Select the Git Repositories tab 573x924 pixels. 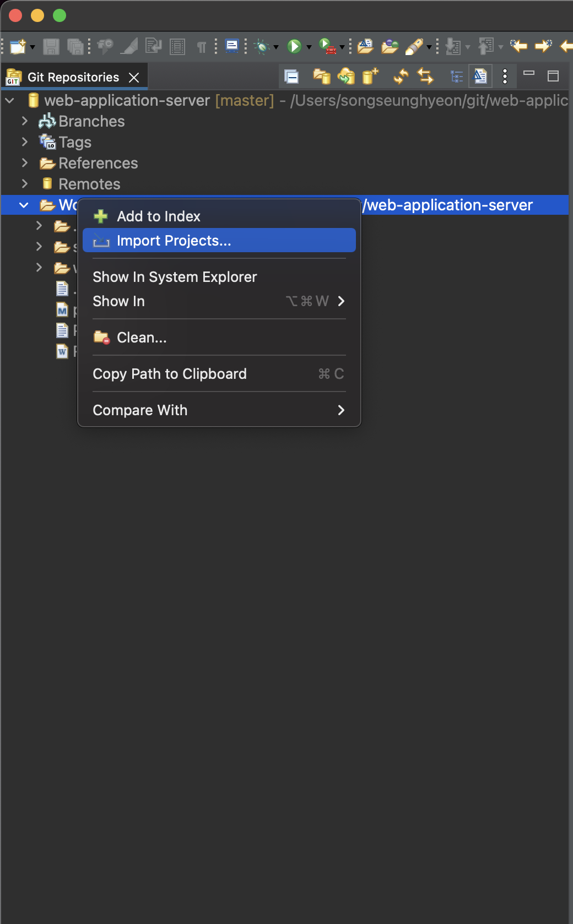pos(73,77)
